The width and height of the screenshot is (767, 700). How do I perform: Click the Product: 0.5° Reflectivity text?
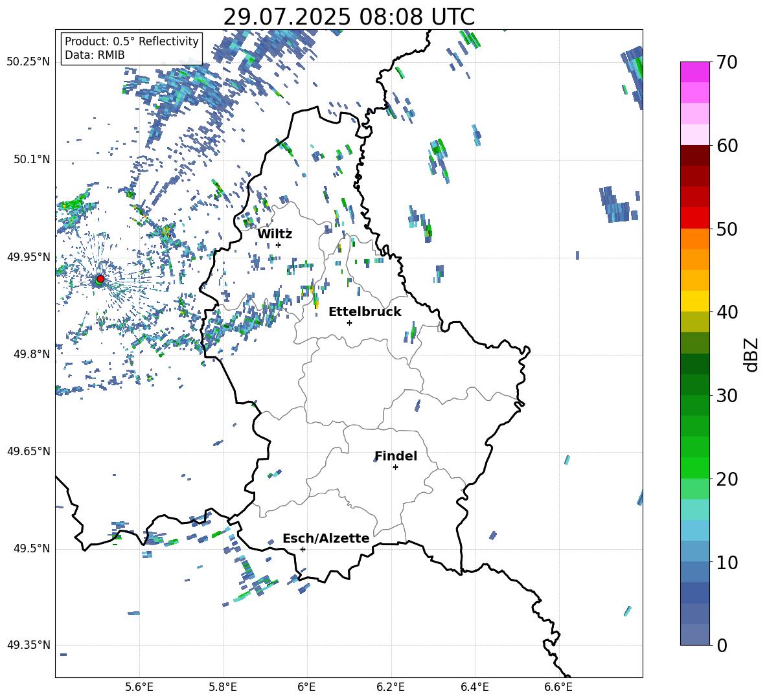click(x=132, y=41)
